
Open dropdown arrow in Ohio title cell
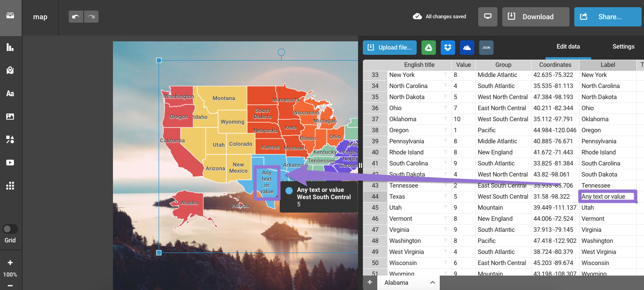[446, 108]
